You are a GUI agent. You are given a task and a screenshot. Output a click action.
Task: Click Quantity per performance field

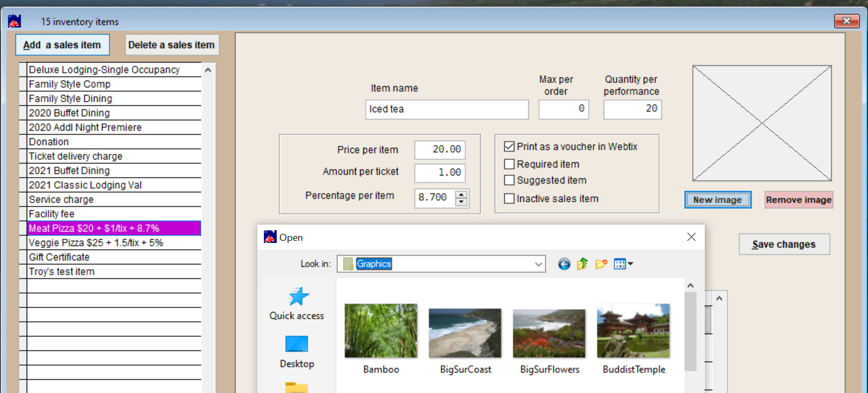coord(632,109)
